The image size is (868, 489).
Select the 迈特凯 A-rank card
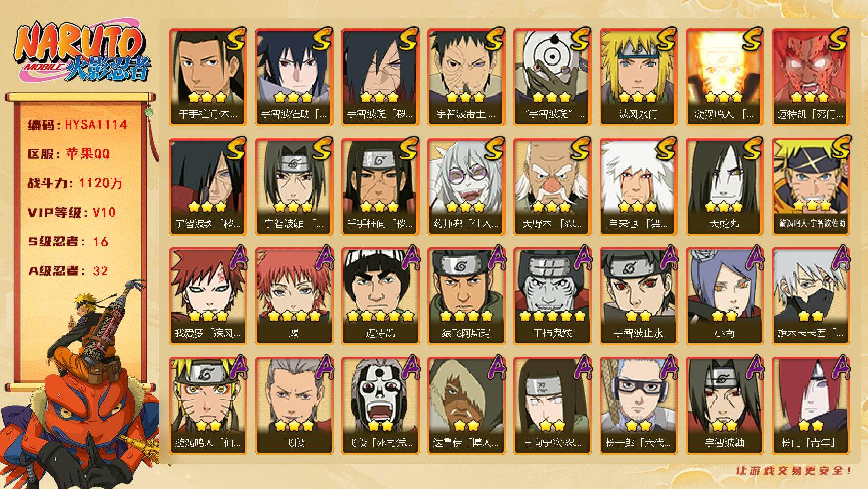tap(380, 296)
